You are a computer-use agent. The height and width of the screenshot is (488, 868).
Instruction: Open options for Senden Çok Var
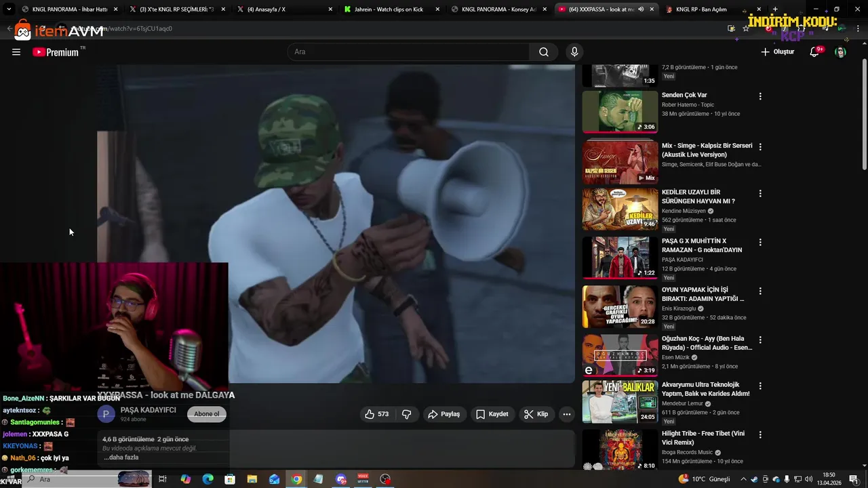point(760,96)
